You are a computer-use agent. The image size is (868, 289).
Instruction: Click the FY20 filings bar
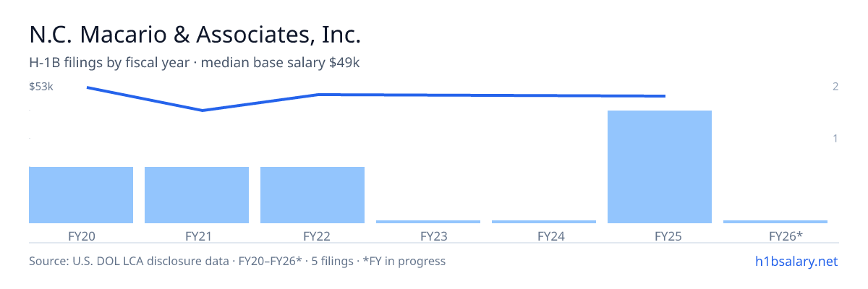coord(81,195)
